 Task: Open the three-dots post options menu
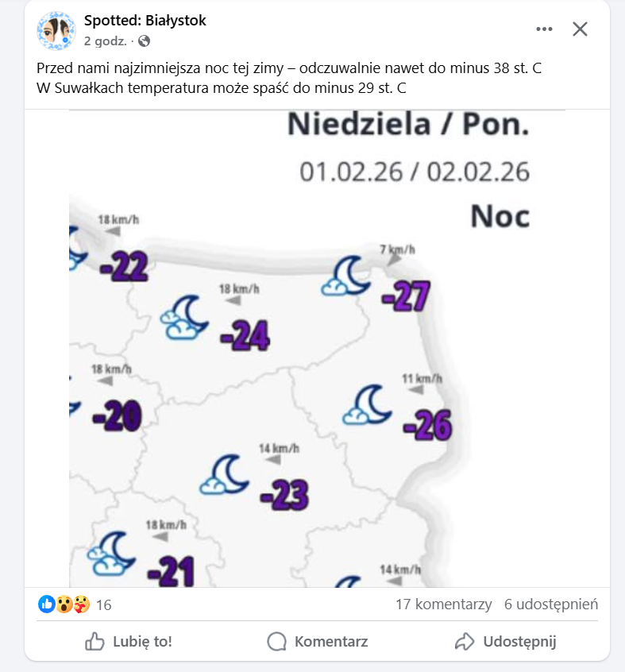[x=544, y=29]
